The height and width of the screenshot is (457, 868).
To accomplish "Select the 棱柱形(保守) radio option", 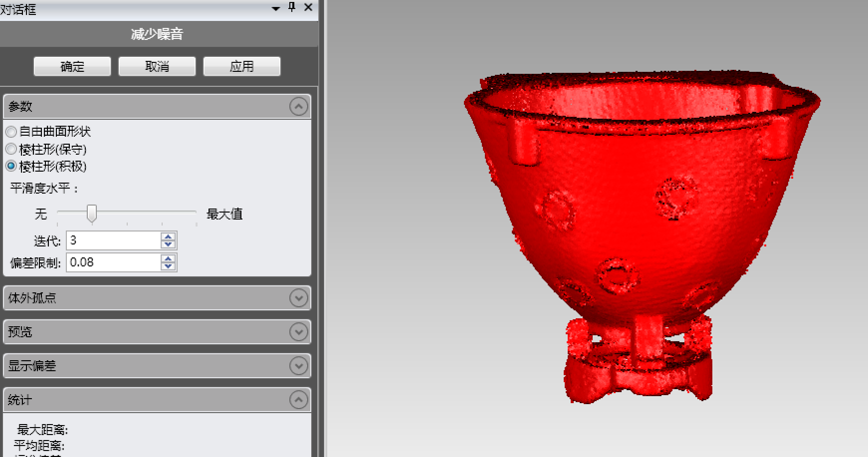I will point(11,149).
